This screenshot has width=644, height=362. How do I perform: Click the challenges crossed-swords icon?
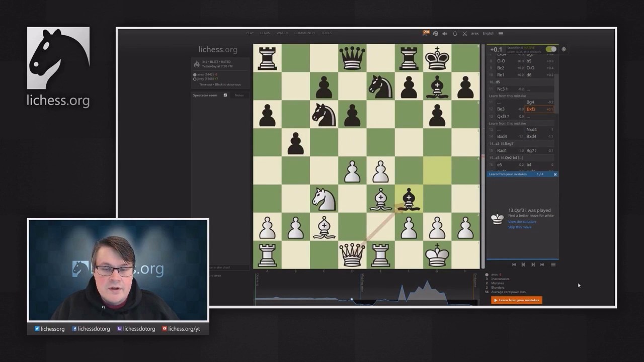click(464, 34)
